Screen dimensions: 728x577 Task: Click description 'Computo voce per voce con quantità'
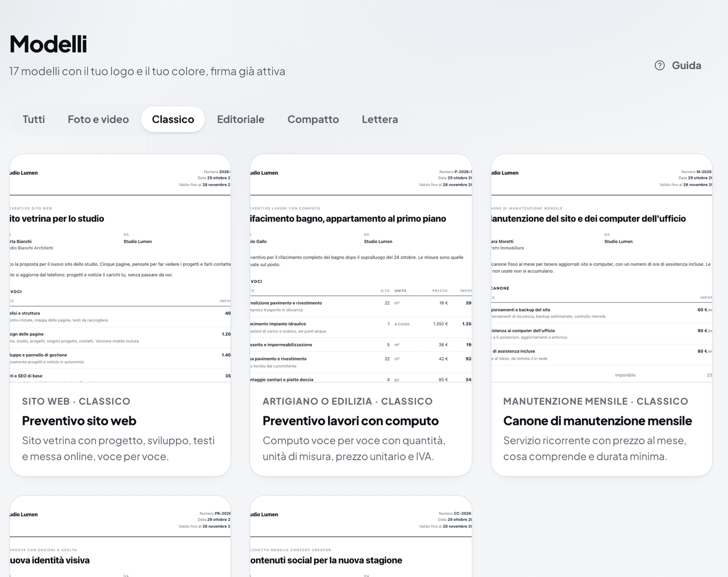[x=354, y=448]
